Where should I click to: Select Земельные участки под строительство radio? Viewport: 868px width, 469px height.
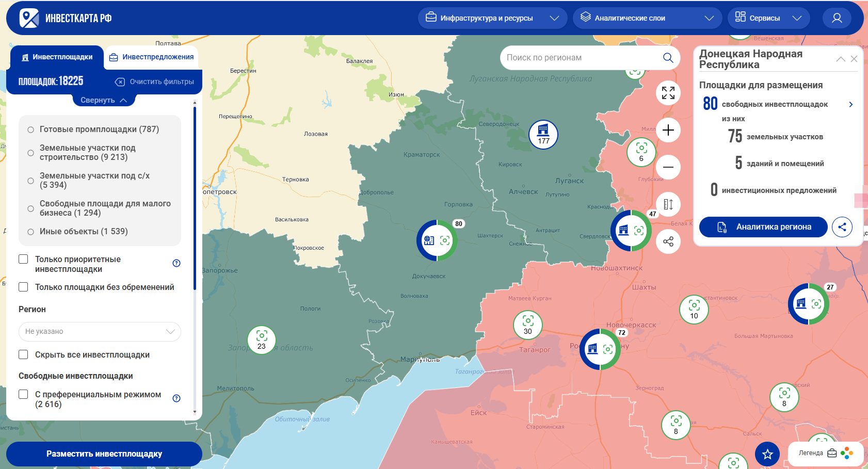[30, 153]
